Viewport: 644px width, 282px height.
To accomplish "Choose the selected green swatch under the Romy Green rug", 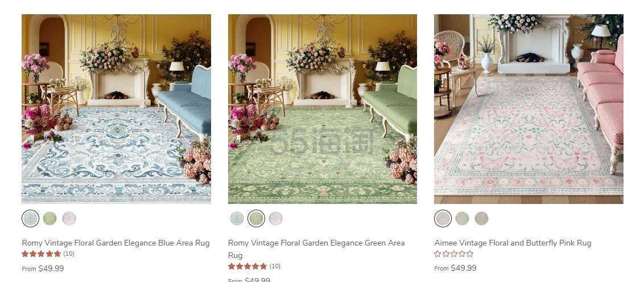I will [256, 218].
